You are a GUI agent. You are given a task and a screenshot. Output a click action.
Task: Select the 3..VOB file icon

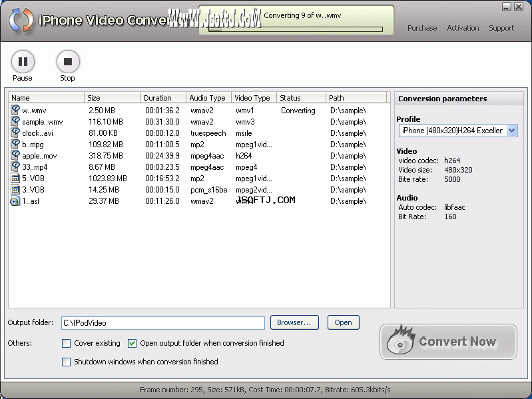15,189
